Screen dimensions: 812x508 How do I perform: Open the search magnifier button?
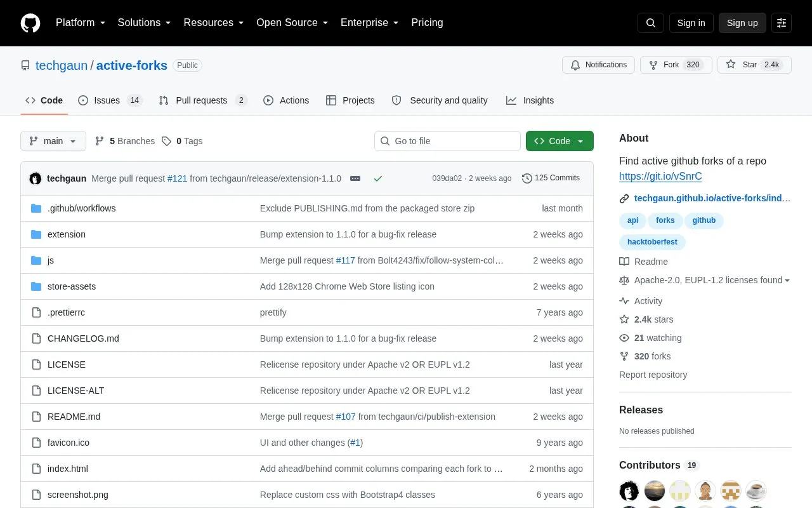tap(651, 23)
